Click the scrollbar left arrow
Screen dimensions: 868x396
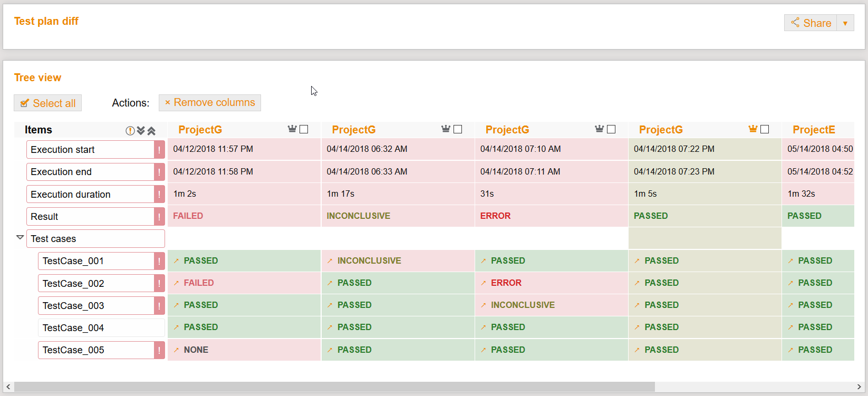click(8, 387)
